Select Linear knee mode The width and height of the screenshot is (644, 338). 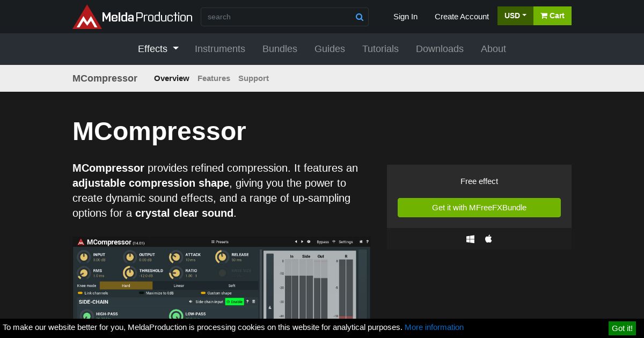click(x=179, y=285)
